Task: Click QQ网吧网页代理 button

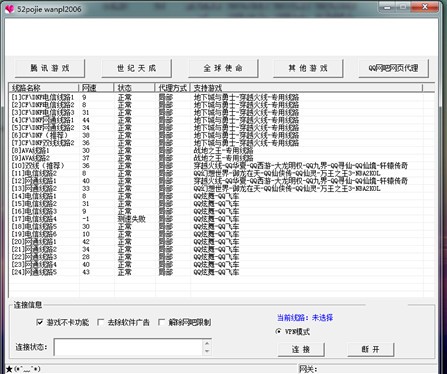Action: [393, 68]
